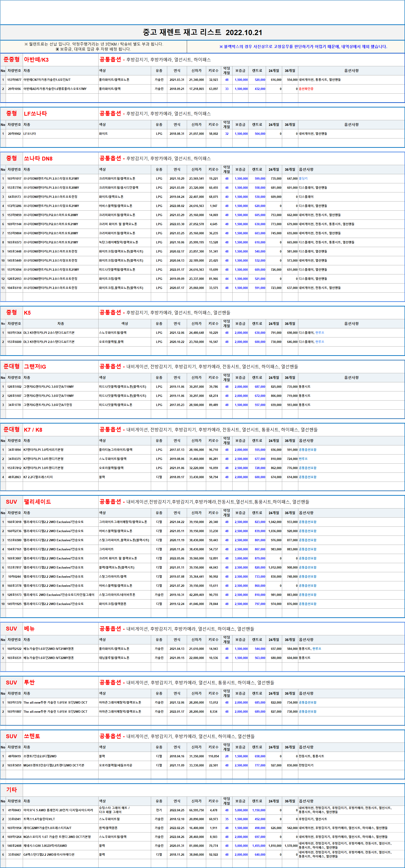Screen dimensions: 405x868
Task: Click plate number 104호7161
Action: (14, 549)
